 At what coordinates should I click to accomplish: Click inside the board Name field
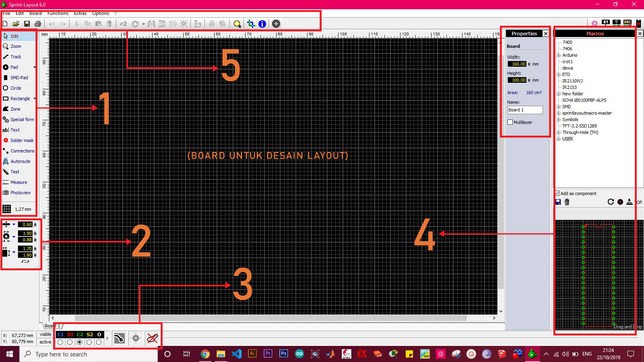point(524,110)
